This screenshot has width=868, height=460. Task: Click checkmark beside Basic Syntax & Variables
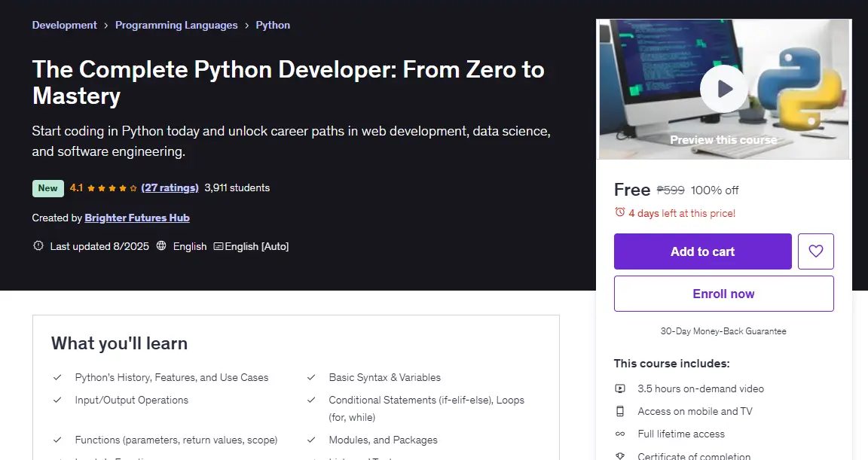[311, 378]
